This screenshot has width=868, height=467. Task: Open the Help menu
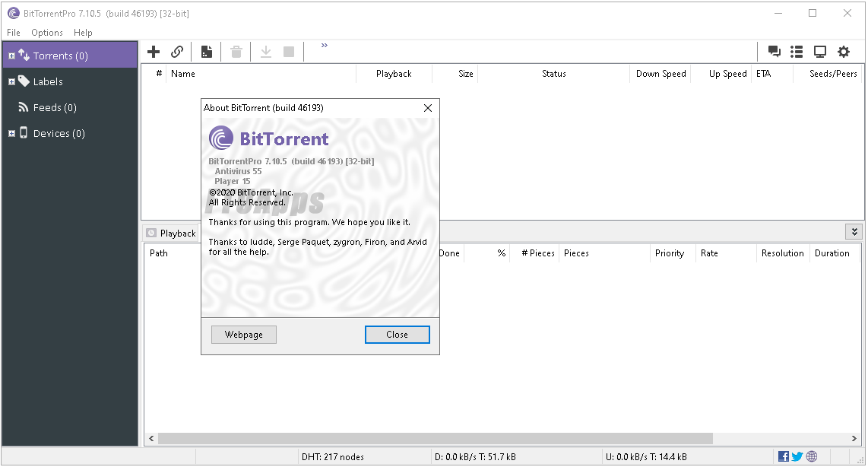[x=83, y=33]
